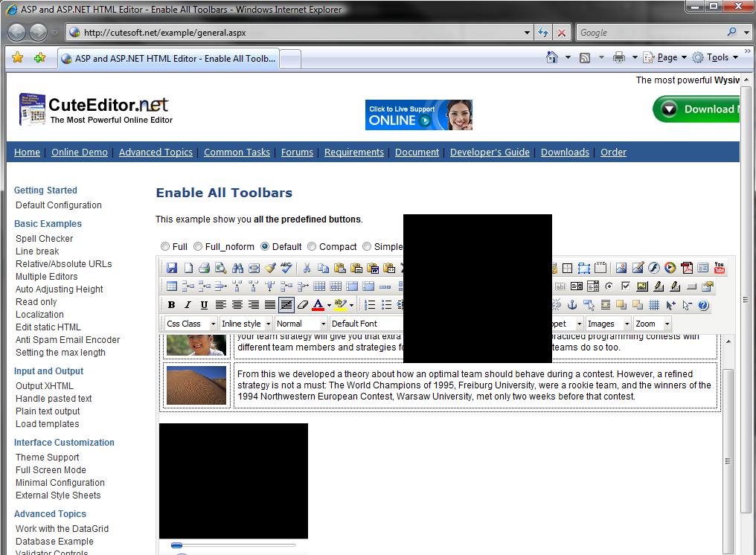Viewport: 756px width, 555px height.
Task: Click the Remove Format eraser icon
Action: tap(303, 305)
